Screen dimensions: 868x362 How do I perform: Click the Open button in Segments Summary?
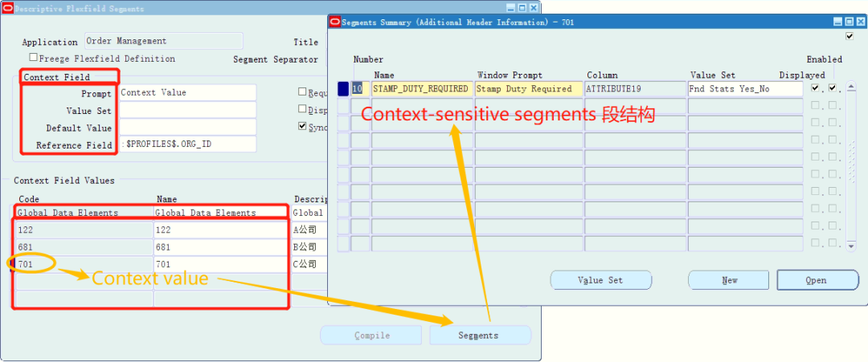(x=817, y=280)
